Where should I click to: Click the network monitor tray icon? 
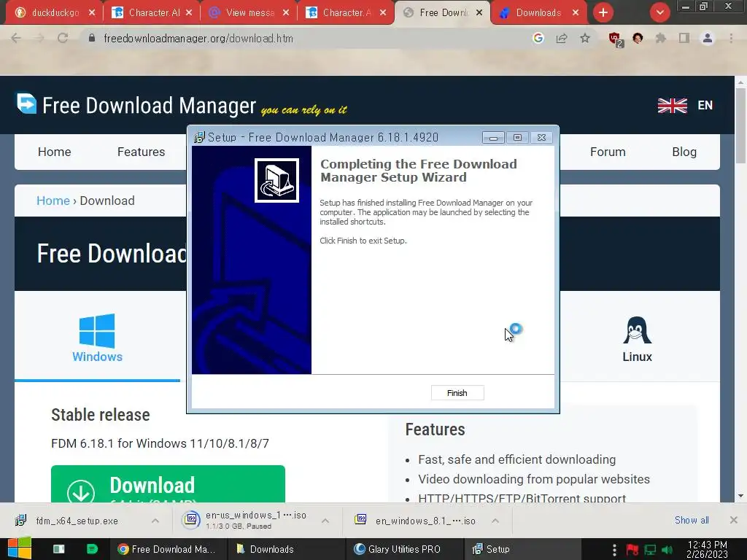click(x=650, y=550)
